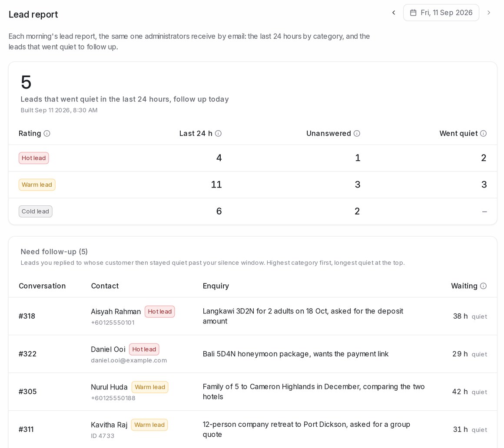Click the Warm lead Last 24 h count 11

click(x=216, y=184)
